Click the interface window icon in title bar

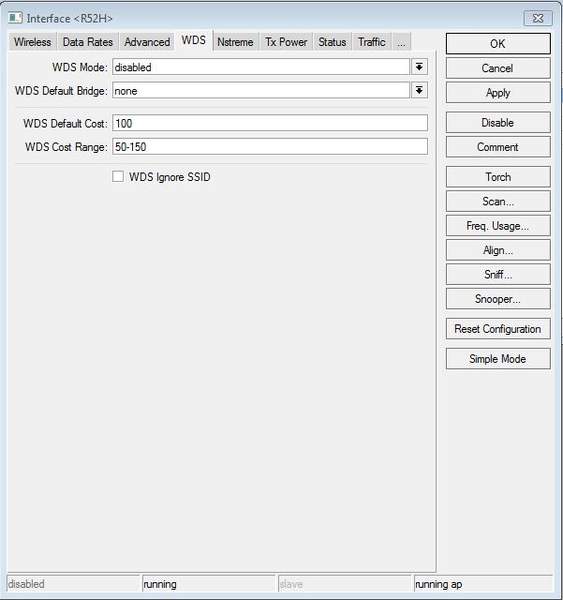[x=15, y=18]
